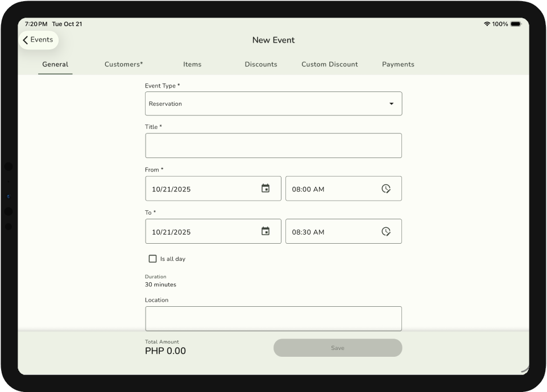Enable the Is all day checkbox
The width and height of the screenshot is (547, 392).
(x=152, y=258)
